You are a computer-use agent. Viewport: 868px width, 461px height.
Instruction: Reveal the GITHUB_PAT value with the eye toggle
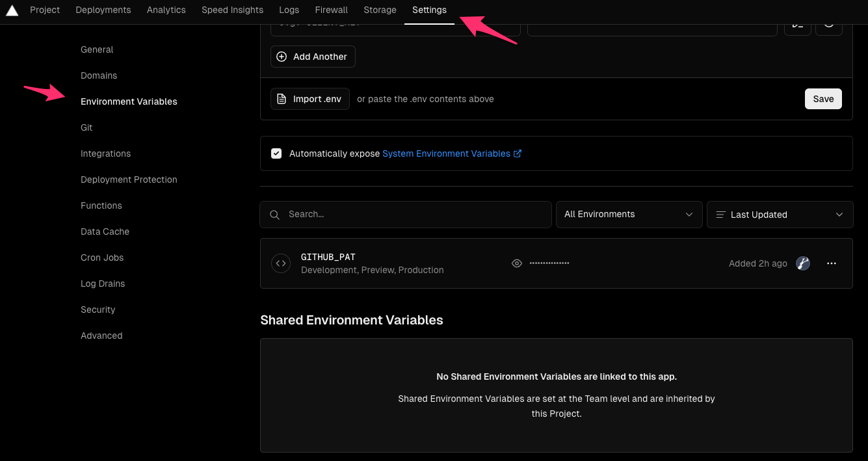(x=517, y=263)
